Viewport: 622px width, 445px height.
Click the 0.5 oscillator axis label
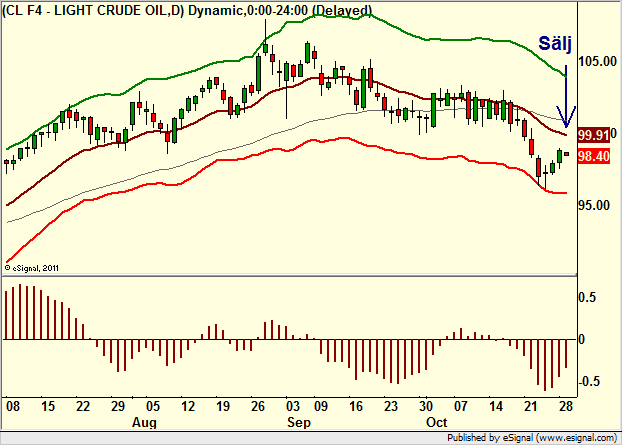587,297
